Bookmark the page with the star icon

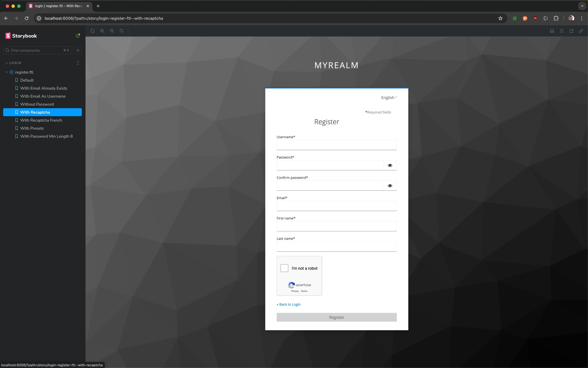click(500, 18)
